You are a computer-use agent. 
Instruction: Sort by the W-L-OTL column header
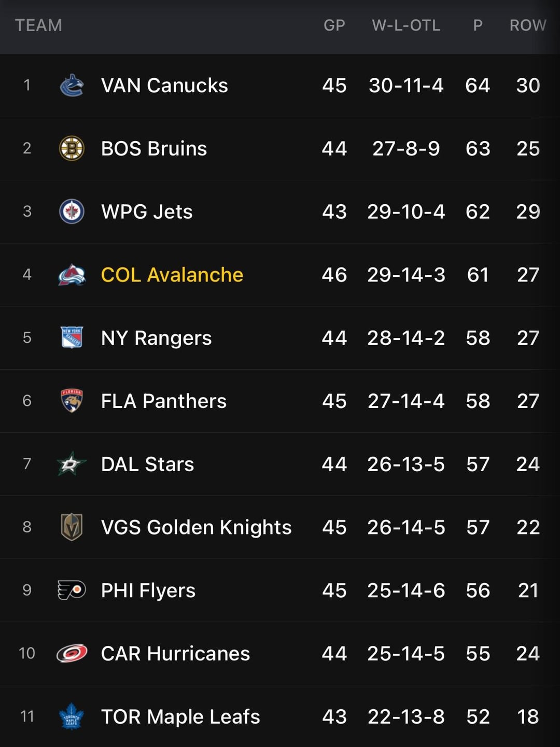(406, 25)
